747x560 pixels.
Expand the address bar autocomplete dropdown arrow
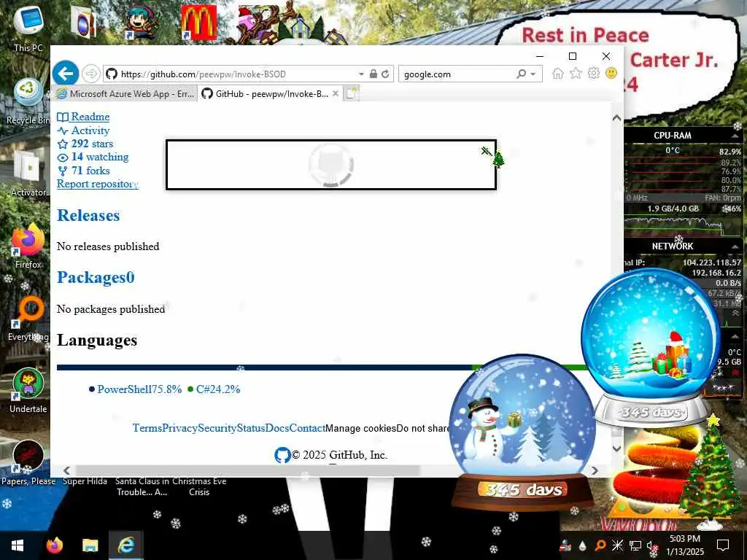pyautogui.click(x=361, y=74)
